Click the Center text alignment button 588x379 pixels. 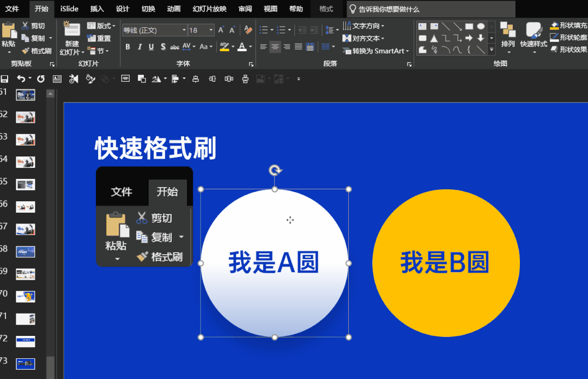pyautogui.click(x=275, y=47)
